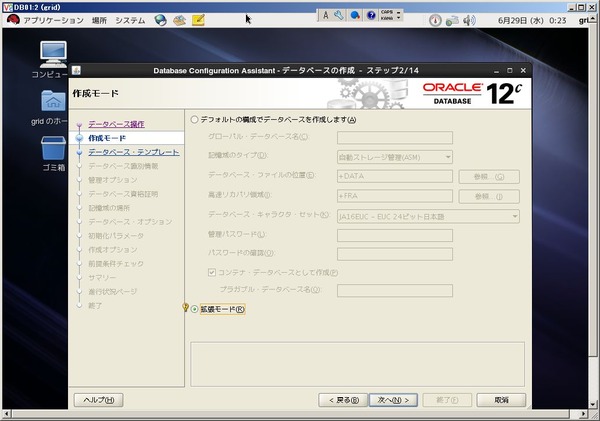Click the 戻る back button
This screenshot has width=600, height=421.
tap(343, 400)
